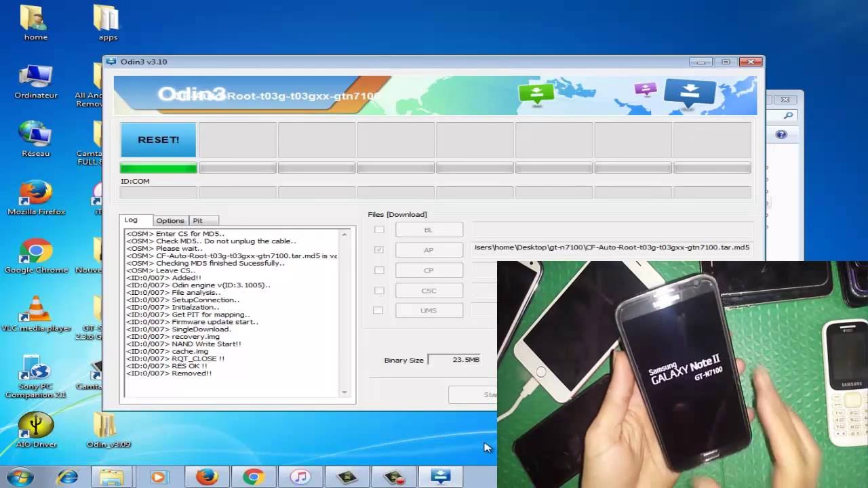868x488 pixels.
Task: Open Windows Explorer from the taskbar
Action: [x=112, y=476]
